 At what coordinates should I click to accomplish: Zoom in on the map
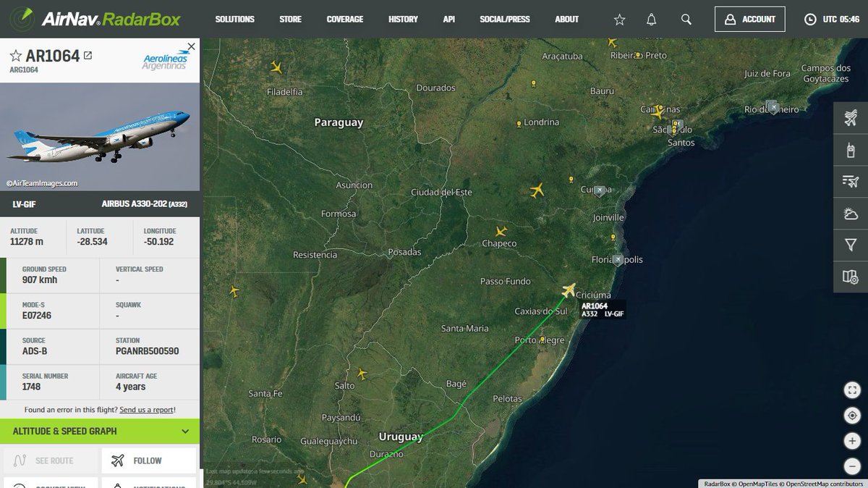(x=852, y=442)
